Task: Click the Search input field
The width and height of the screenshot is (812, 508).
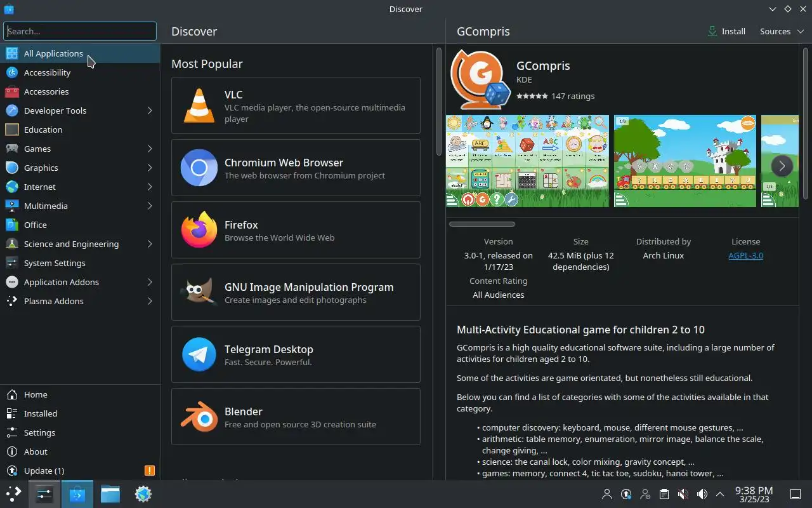Action: (80, 31)
